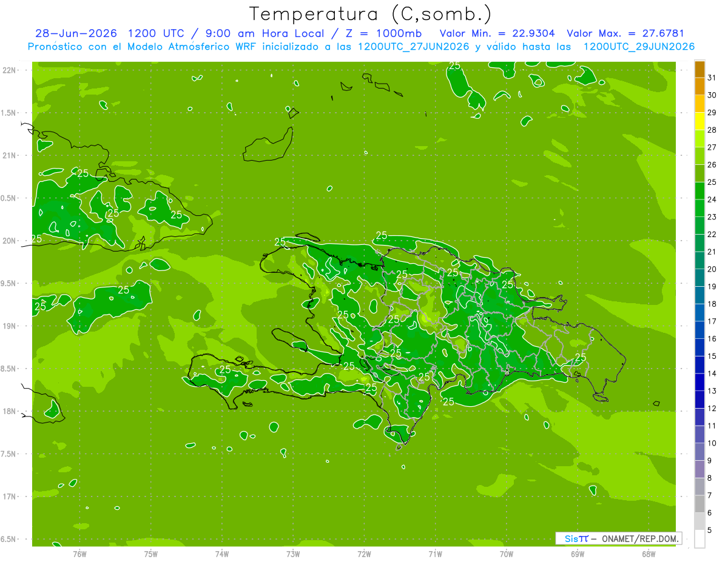Image resolution: width=728 pixels, height=562 pixels.
Task: Select the "Valor Min. = 22.9304" readout
Action: pyautogui.click(x=497, y=34)
